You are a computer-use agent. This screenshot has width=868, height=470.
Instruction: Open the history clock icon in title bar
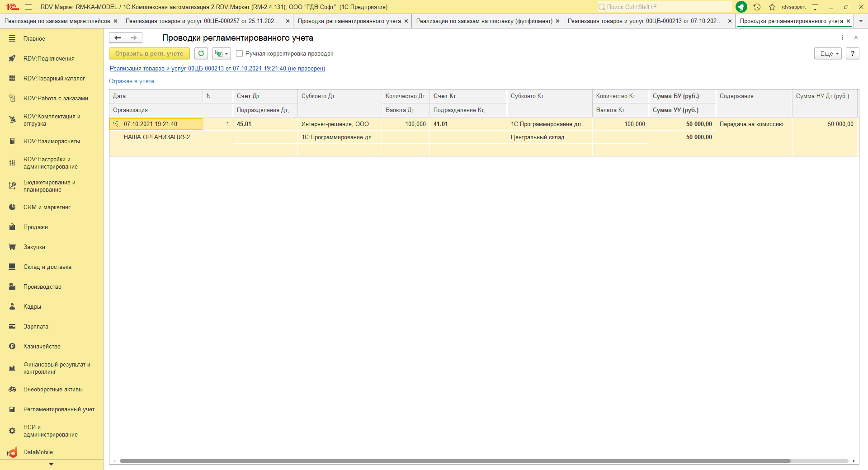point(757,7)
